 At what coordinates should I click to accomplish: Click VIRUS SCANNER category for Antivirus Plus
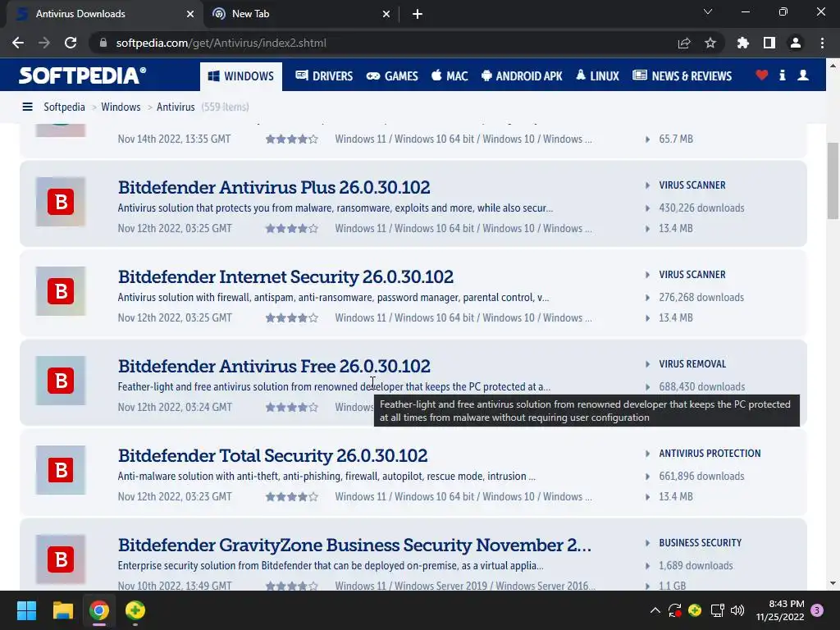tap(692, 185)
